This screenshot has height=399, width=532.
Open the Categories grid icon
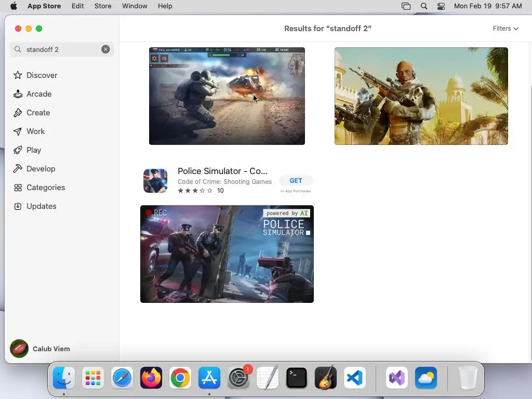18,188
